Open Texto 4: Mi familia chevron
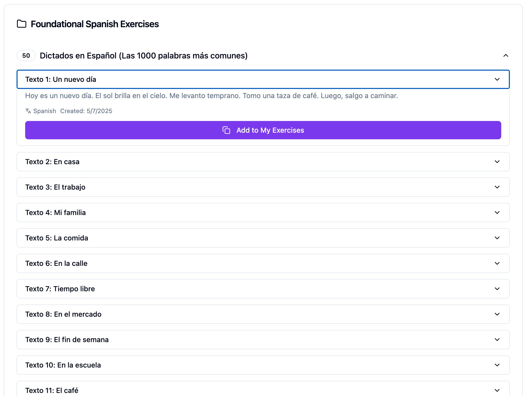This screenshot has height=396, width=532. point(497,212)
